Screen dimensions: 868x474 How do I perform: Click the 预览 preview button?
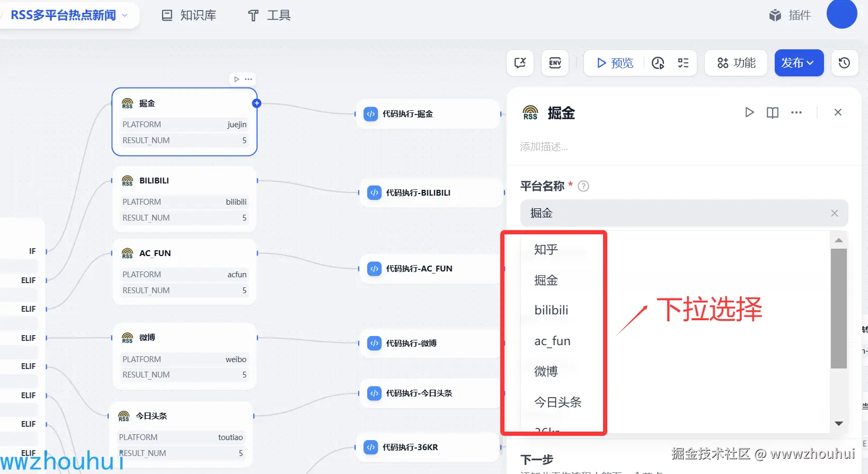click(615, 63)
